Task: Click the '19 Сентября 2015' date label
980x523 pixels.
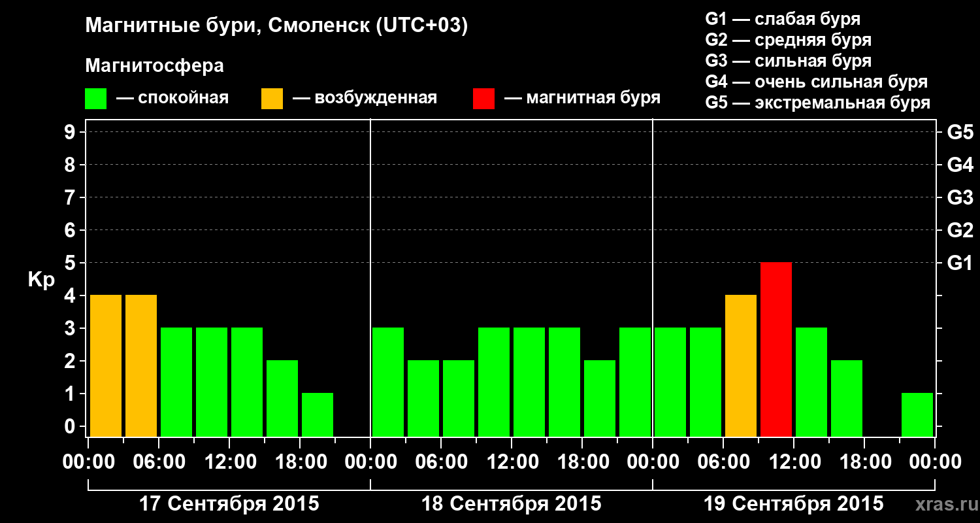Action: 794,504
